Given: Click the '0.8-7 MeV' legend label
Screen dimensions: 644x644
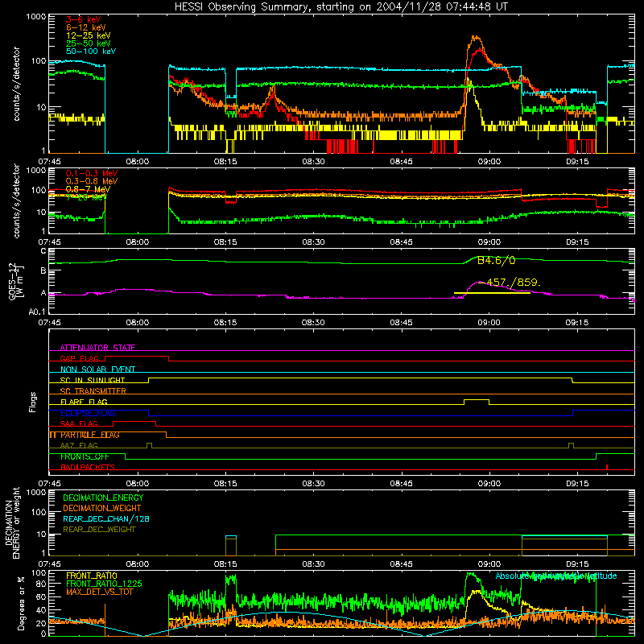Looking at the screenshot, I should coord(88,189).
